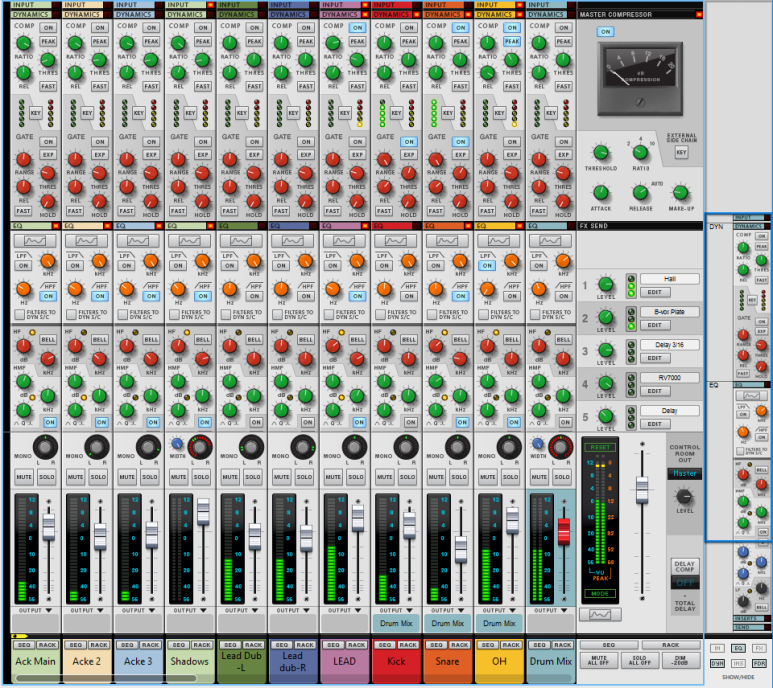Jump to the DYN section in channel navigator
The width and height of the screenshot is (773, 688).
(x=717, y=227)
